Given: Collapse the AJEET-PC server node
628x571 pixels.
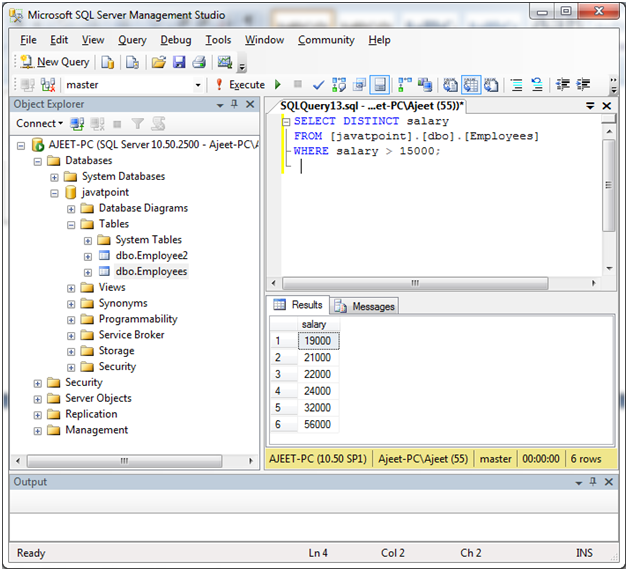Looking at the screenshot, I should coord(21,146).
